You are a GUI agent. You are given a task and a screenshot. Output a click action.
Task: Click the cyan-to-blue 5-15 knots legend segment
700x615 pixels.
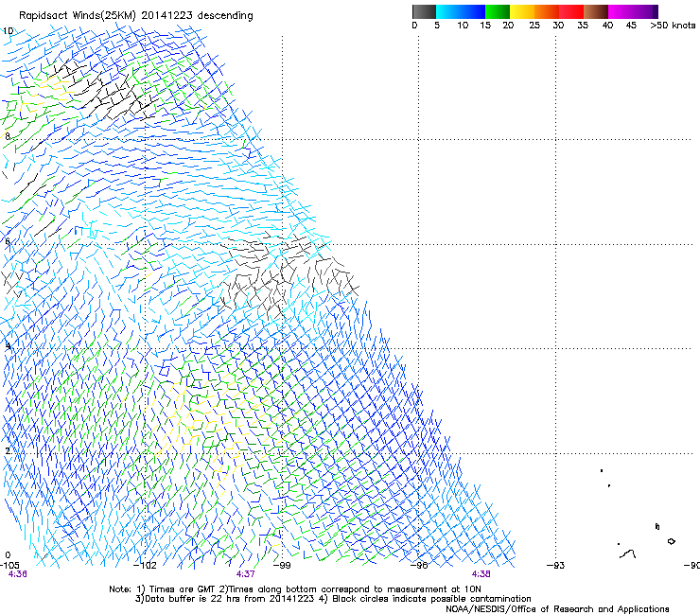[x=461, y=11]
